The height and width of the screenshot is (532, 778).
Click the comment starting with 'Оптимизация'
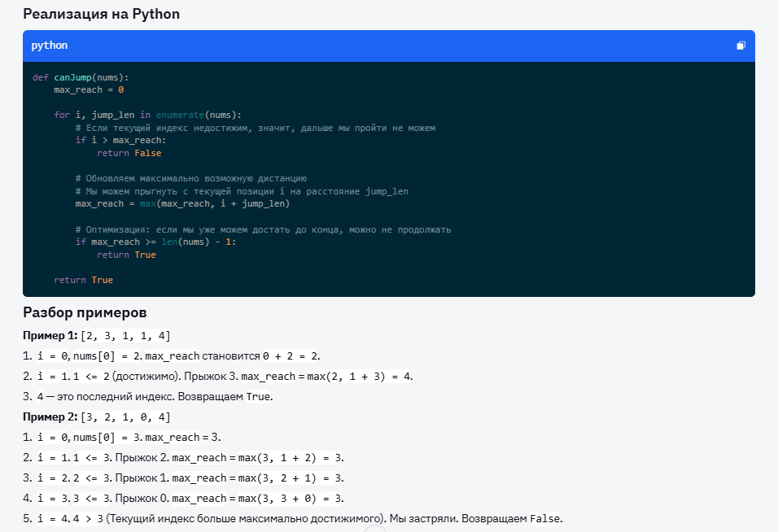tap(263, 229)
